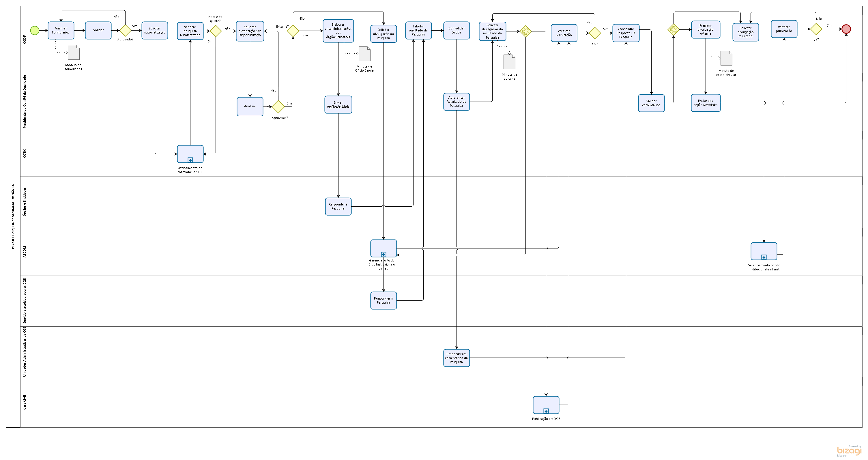This screenshot has width=868, height=460.
Task: Expand the Atendimento de chamados de TIC subprocess
Action: (190, 160)
